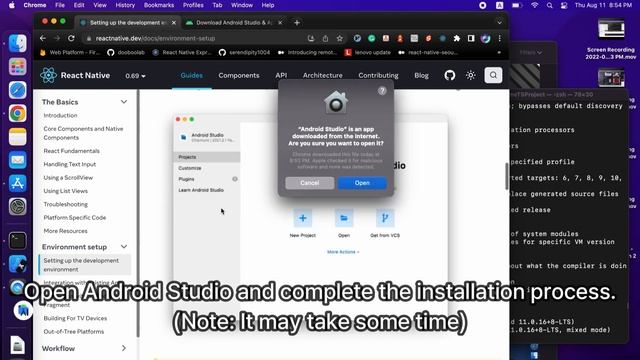The image size is (640, 360).
Task: Click the docs search magnifier button
Action: tap(493, 75)
